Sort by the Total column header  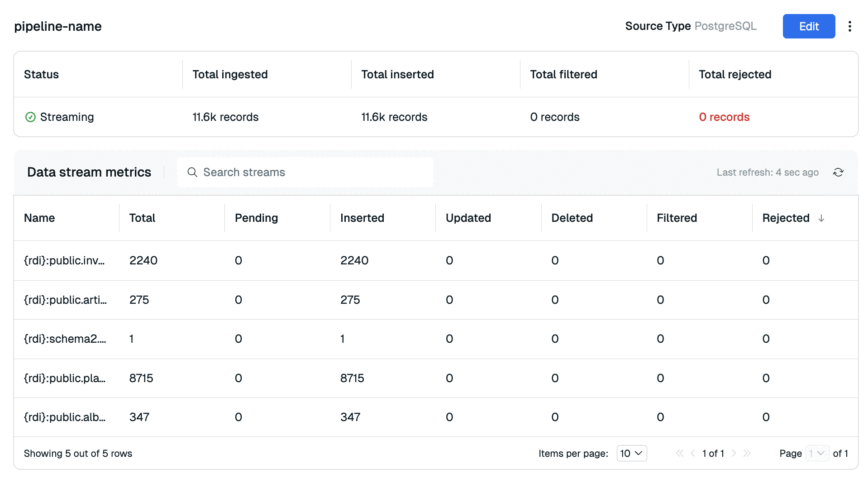coord(142,218)
